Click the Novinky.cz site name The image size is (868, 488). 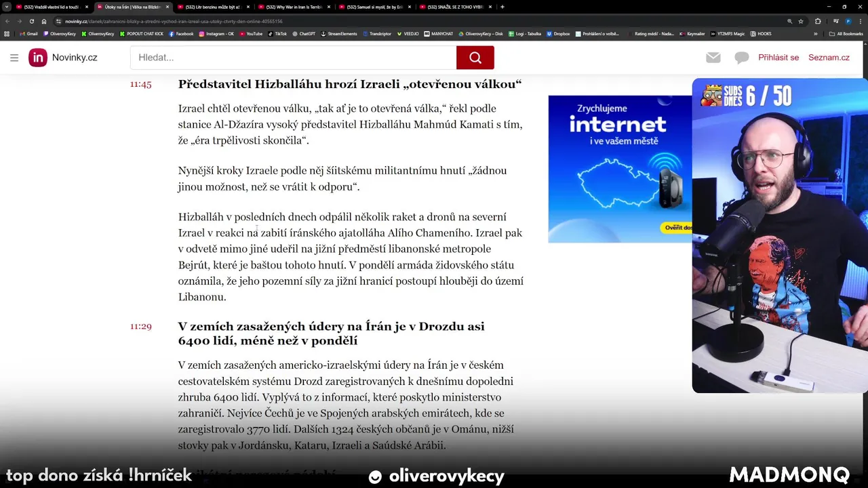click(75, 58)
